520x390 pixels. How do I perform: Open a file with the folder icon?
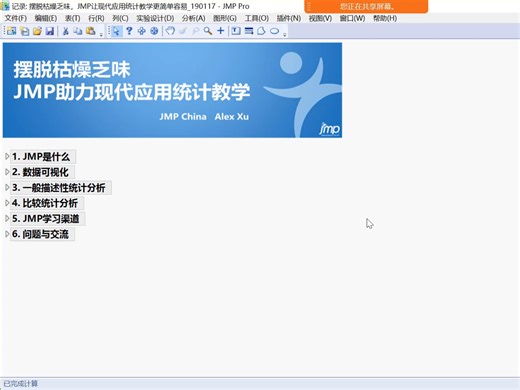(37, 31)
